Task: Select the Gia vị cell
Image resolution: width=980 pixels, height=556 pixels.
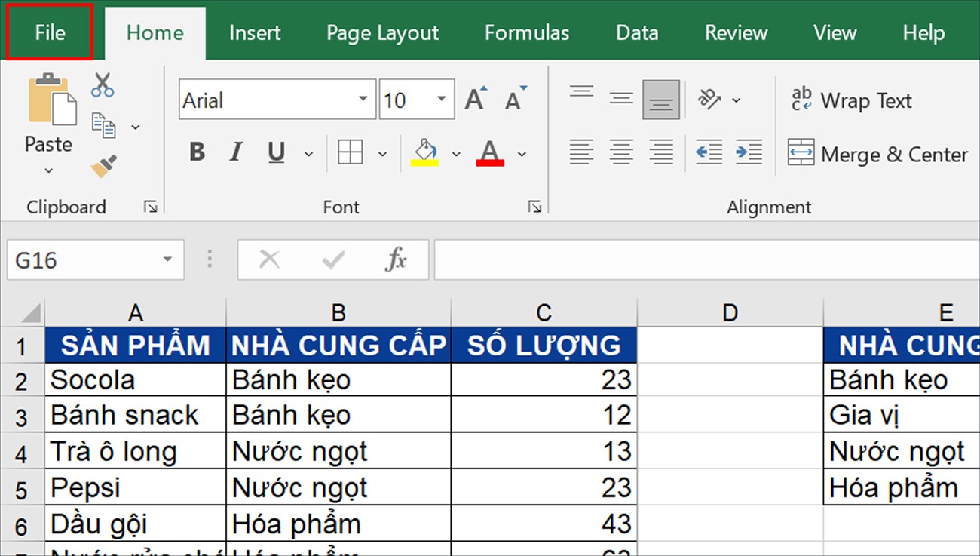Action: click(902, 415)
